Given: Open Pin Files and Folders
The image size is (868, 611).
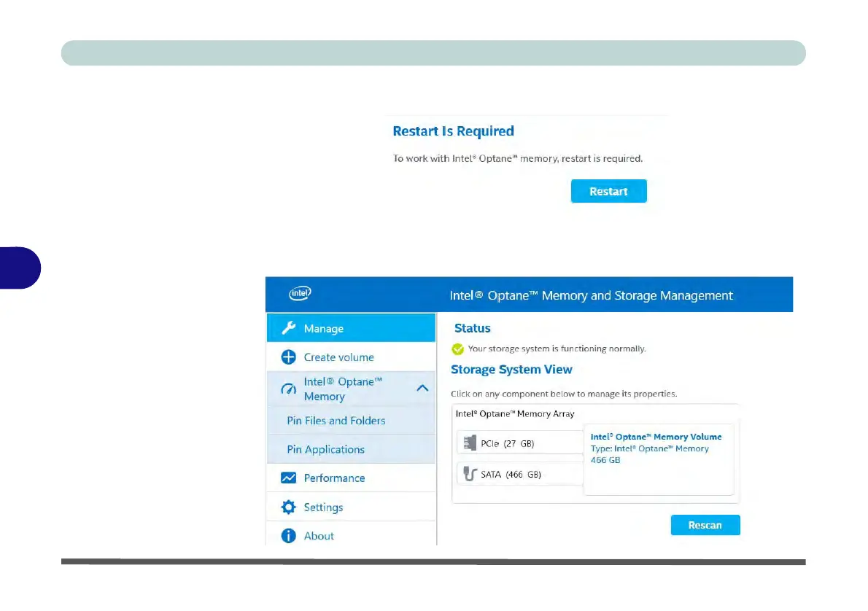Looking at the screenshot, I should click(351, 421).
